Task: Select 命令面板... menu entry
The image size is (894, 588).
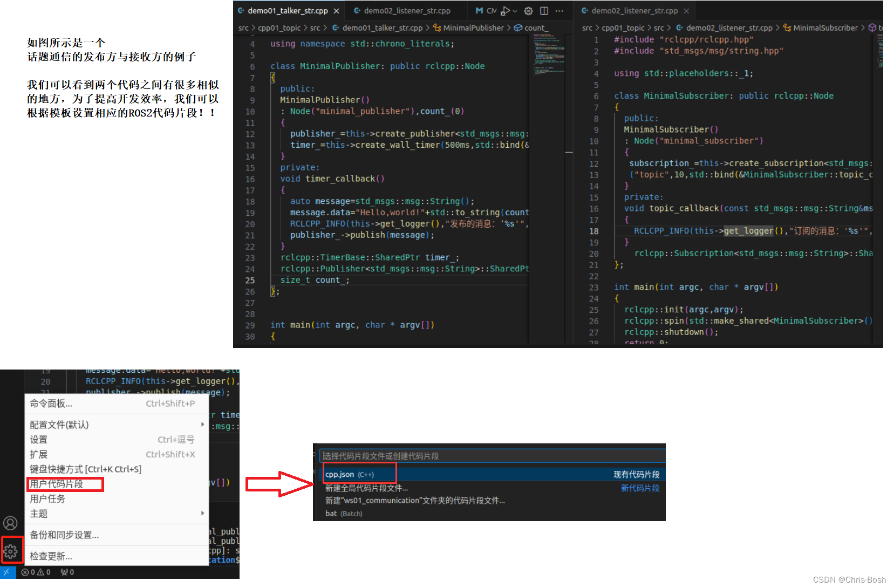Action: [117, 404]
